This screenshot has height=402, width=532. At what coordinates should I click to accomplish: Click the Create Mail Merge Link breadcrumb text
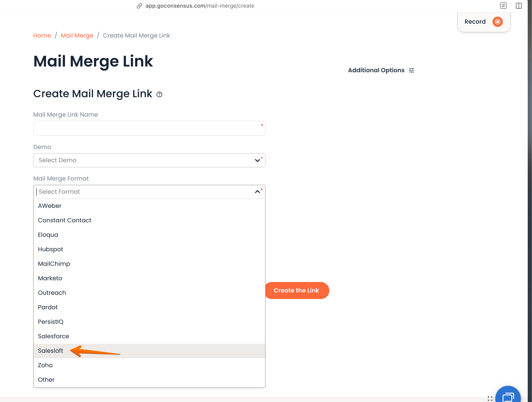click(136, 36)
